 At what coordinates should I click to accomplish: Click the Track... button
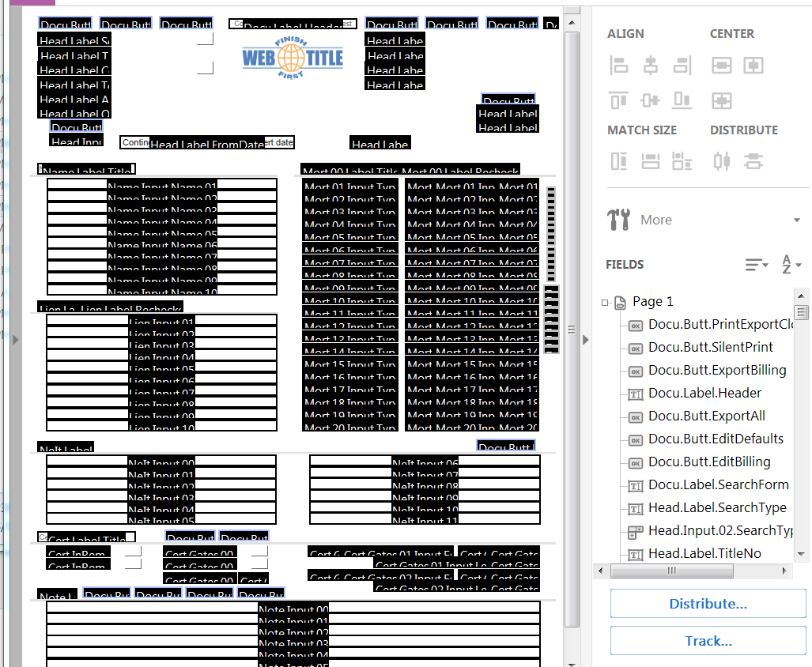point(708,641)
